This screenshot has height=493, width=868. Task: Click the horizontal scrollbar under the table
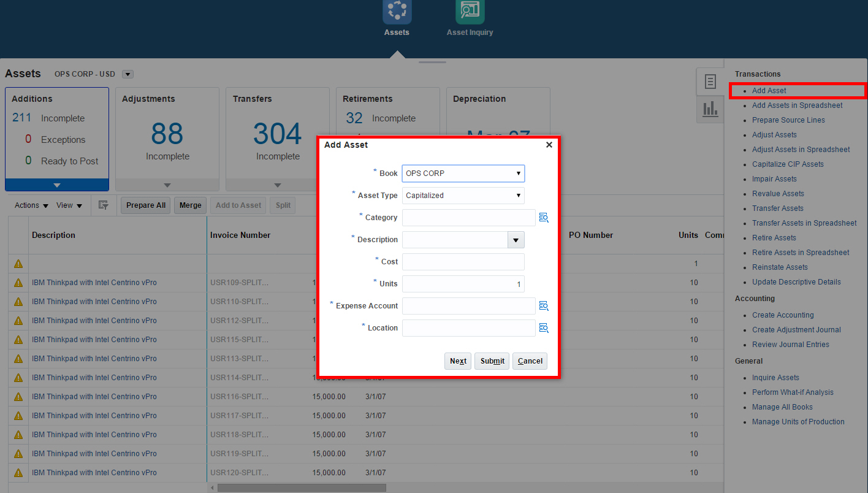(x=302, y=488)
